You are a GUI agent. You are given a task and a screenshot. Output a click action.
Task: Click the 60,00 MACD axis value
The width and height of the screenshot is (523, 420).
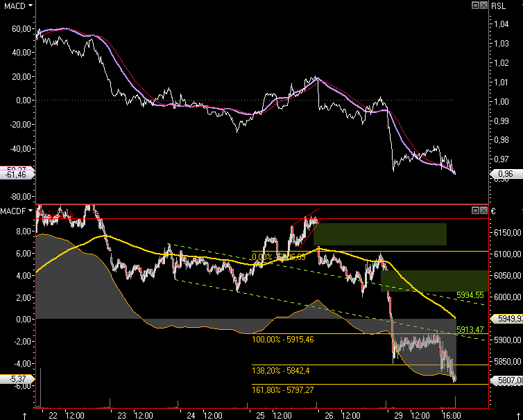point(22,29)
